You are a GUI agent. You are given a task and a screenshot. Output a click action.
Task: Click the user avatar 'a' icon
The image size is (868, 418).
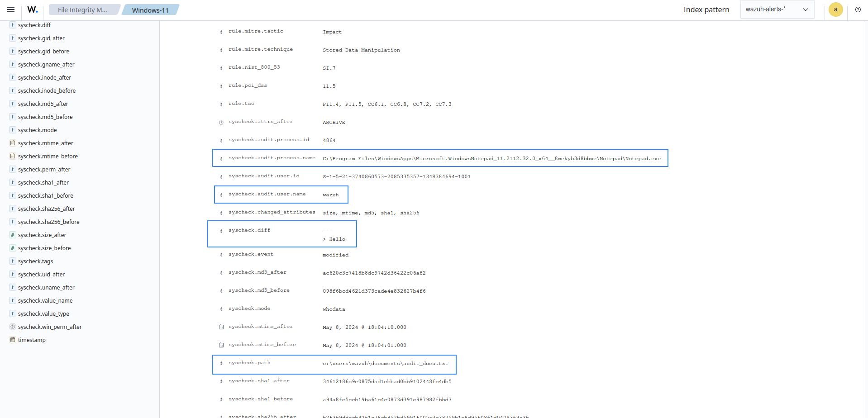pyautogui.click(x=835, y=9)
